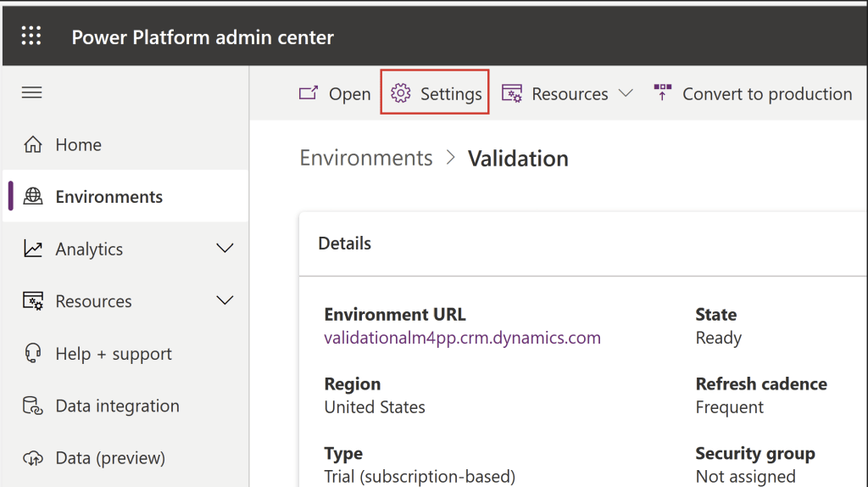868x487 pixels.
Task: Select Environments in the sidebar
Action: (108, 197)
